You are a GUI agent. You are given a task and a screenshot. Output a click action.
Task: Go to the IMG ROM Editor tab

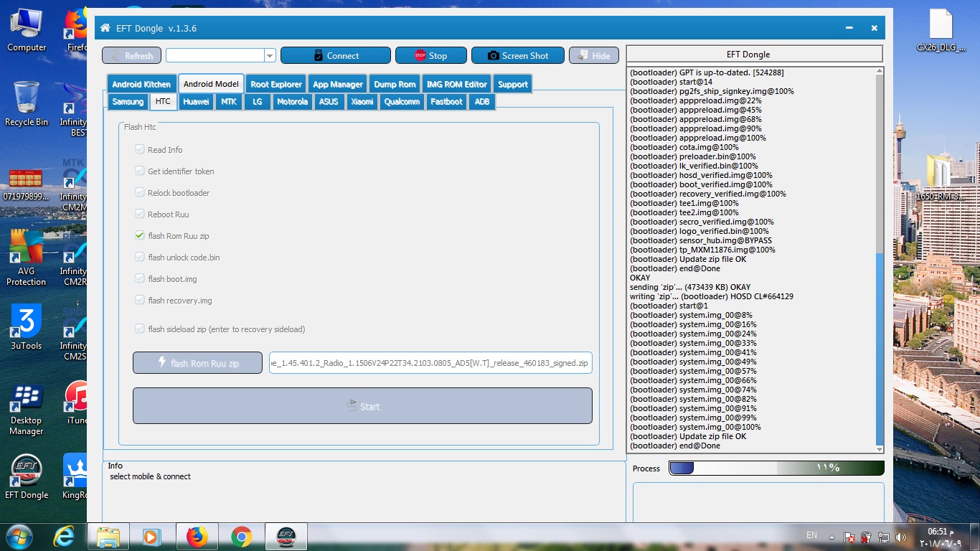456,84
